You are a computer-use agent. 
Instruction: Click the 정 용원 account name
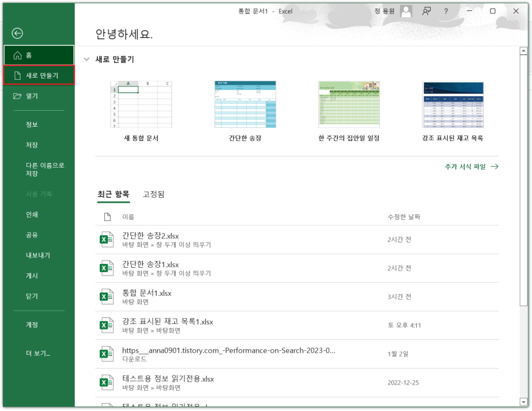pyautogui.click(x=384, y=11)
